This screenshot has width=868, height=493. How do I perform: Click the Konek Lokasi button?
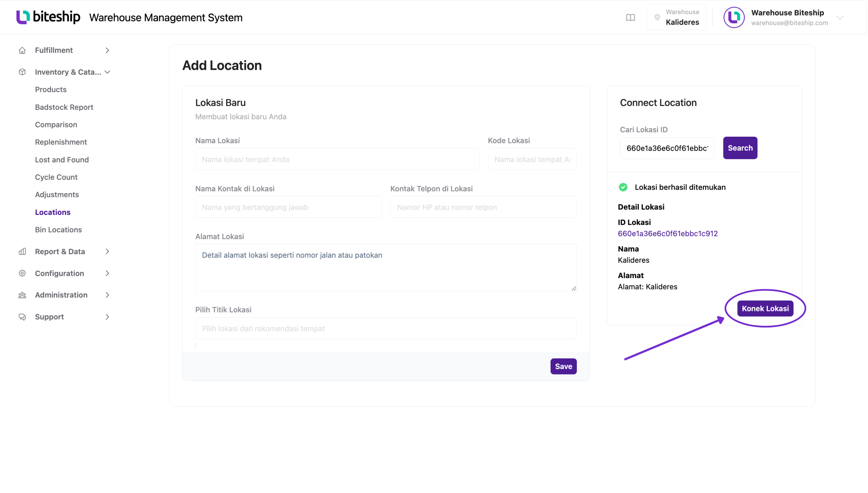(765, 308)
